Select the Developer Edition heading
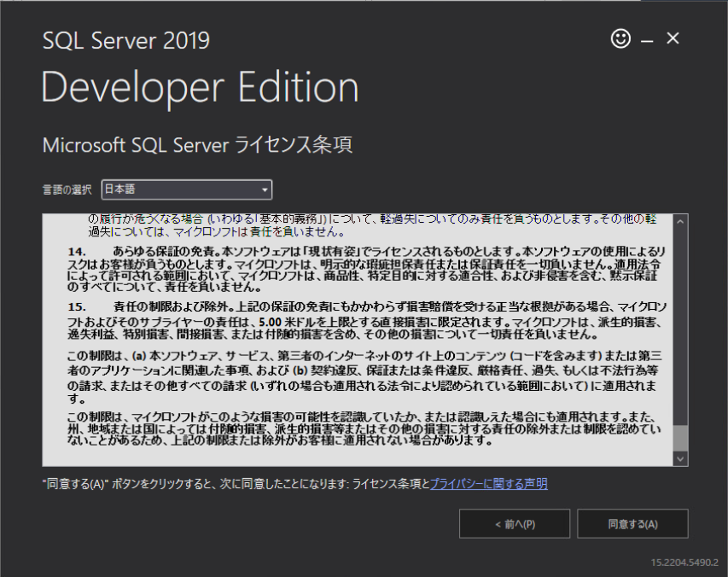Screen dimensions: 728x577 click(x=200, y=85)
